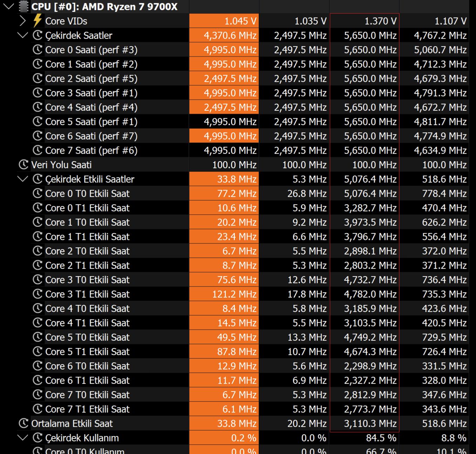Click the clock icon for Çekirdek Kullanım
The height and width of the screenshot is (454, 476).
tap(38, 438)
